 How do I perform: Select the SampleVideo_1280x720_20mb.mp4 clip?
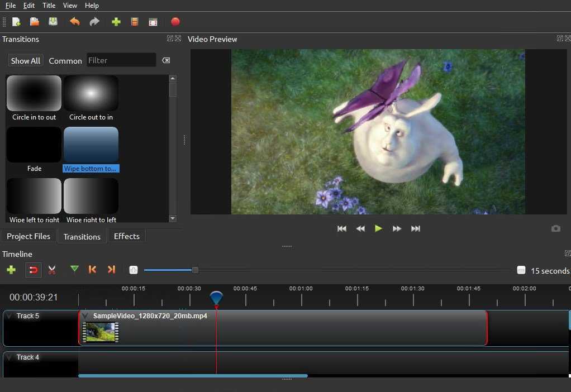(283, 328)
